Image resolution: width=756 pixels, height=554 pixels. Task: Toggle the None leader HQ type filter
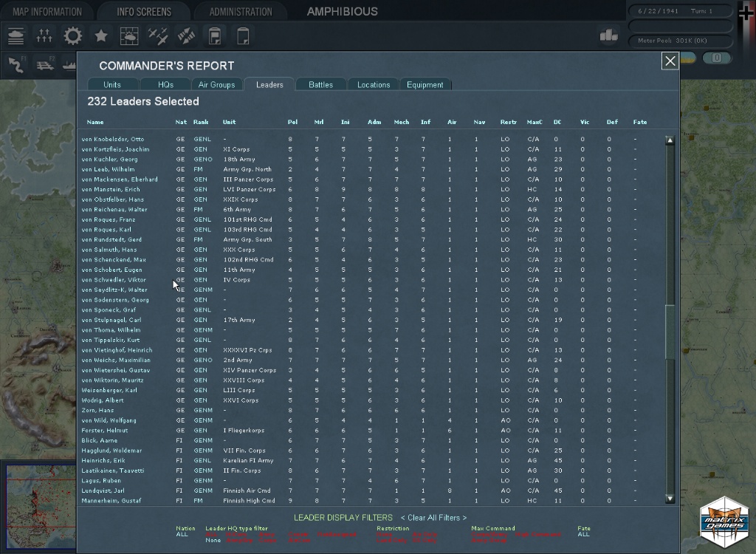coord(213,540)
